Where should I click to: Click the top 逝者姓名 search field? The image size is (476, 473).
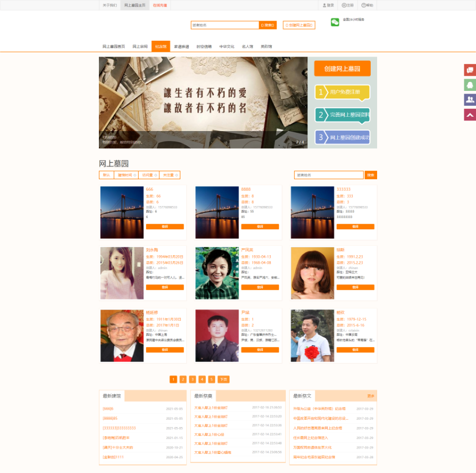(225, 25)
